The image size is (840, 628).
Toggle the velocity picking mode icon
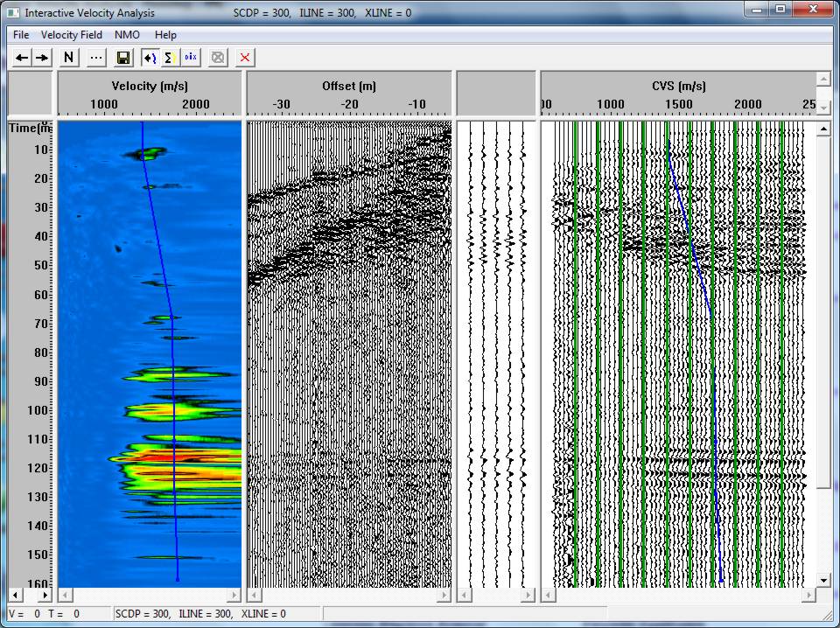point(150,57)
